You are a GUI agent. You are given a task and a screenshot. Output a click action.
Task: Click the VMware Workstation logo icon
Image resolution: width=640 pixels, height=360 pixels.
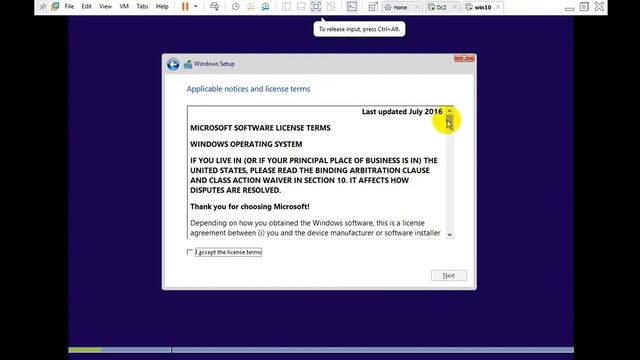click(x=55, y=7)
